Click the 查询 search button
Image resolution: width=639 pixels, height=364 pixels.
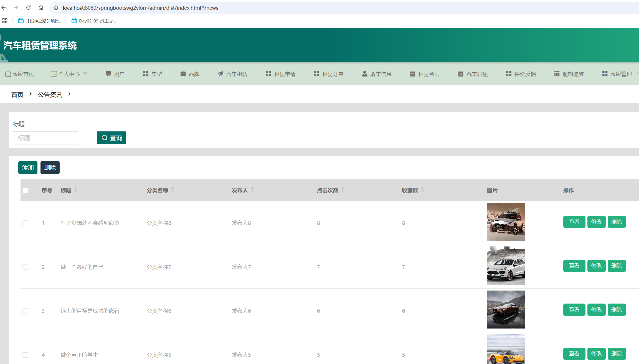click(111, 138)
